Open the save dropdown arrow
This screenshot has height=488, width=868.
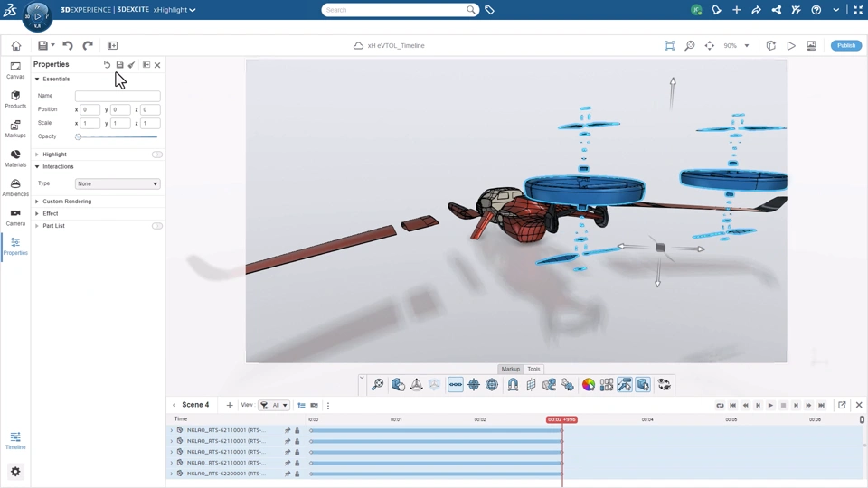53,45
